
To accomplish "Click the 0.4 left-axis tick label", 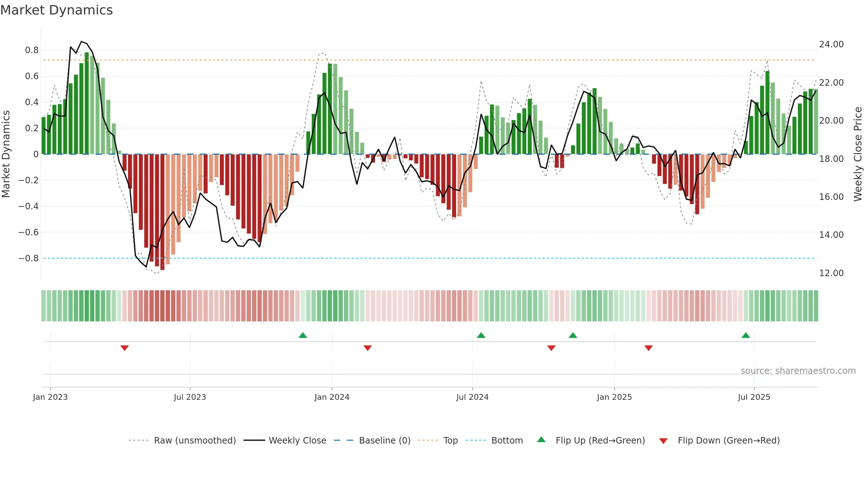I will 32,102.
